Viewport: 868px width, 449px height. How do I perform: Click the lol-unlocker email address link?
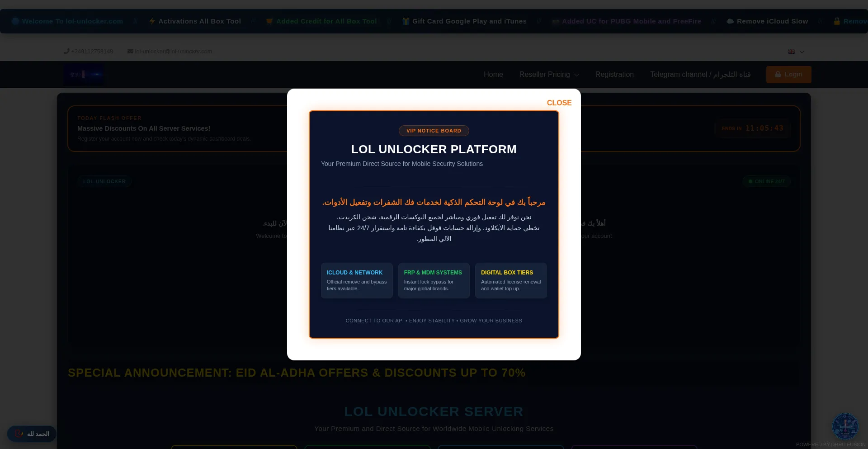(173, 52)
